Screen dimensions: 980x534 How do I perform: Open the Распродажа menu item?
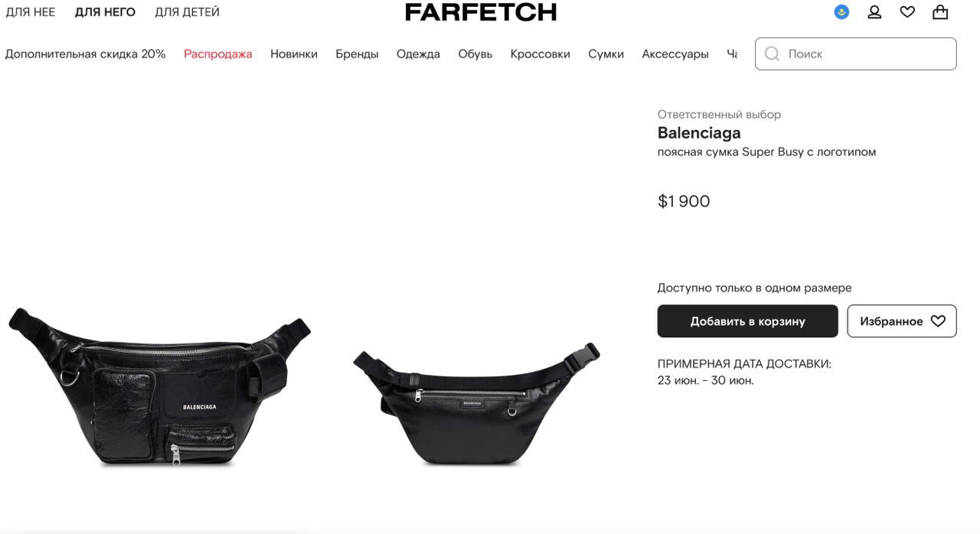218,54
